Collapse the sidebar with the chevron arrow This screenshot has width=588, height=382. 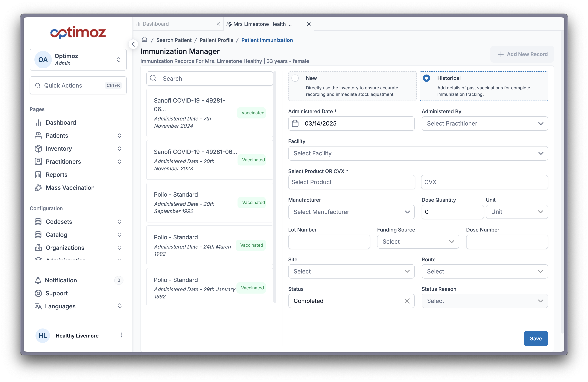(x=133, y=44)
